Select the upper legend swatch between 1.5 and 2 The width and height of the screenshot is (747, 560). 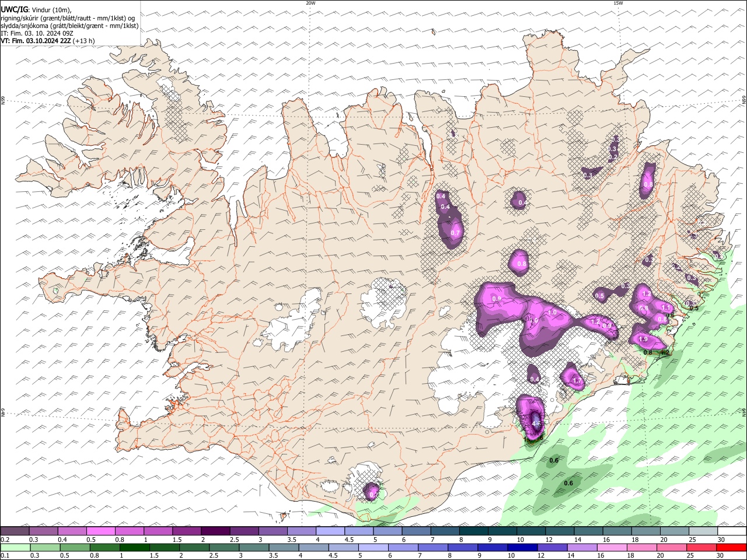tap(187, 531)
